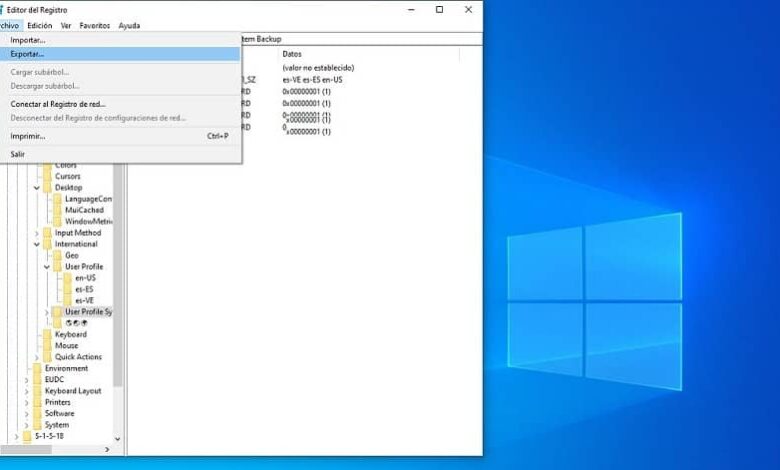
Task: Collapse the International tree node
Action: 37,244
